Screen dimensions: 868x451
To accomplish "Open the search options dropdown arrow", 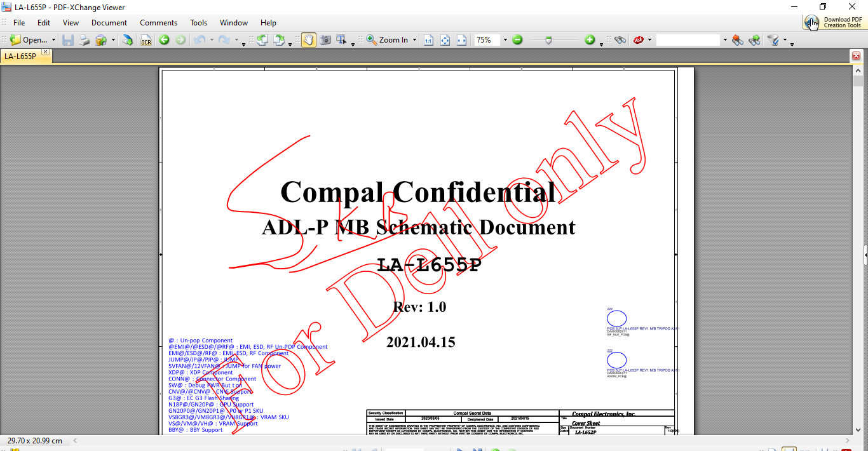I will (785, 40).
